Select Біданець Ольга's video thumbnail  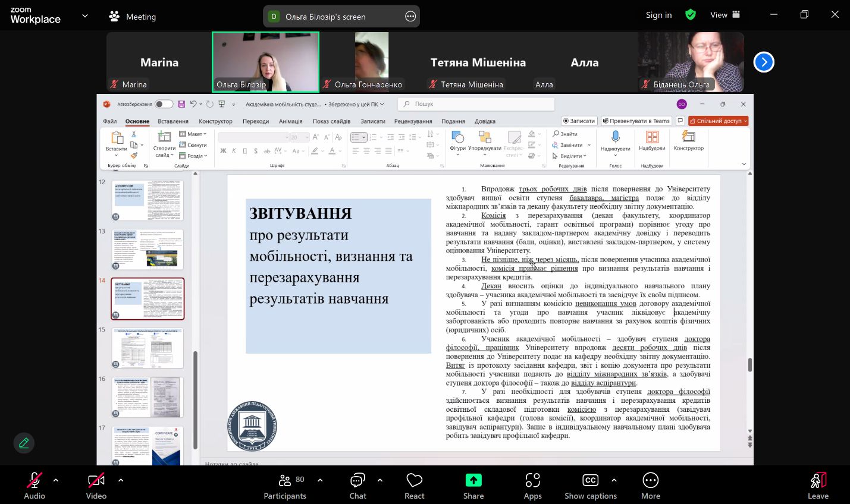[691, 62]
